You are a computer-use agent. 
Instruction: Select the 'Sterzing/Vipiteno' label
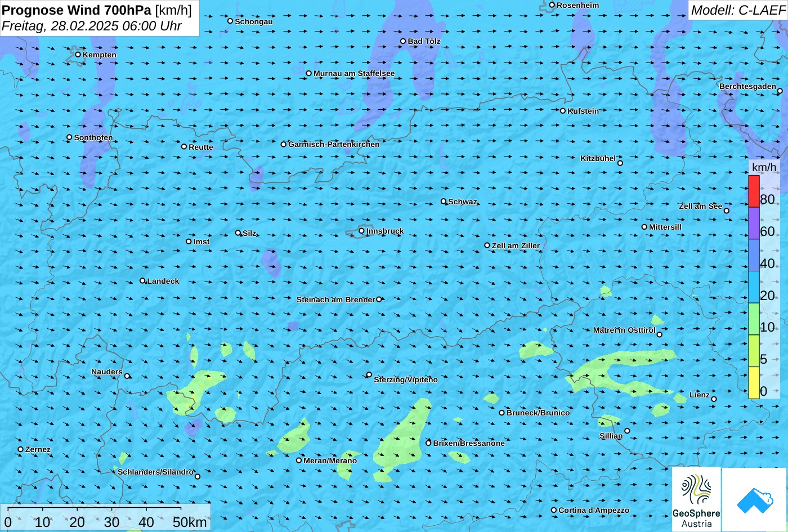pyautogui.click(x=406, y=380)
